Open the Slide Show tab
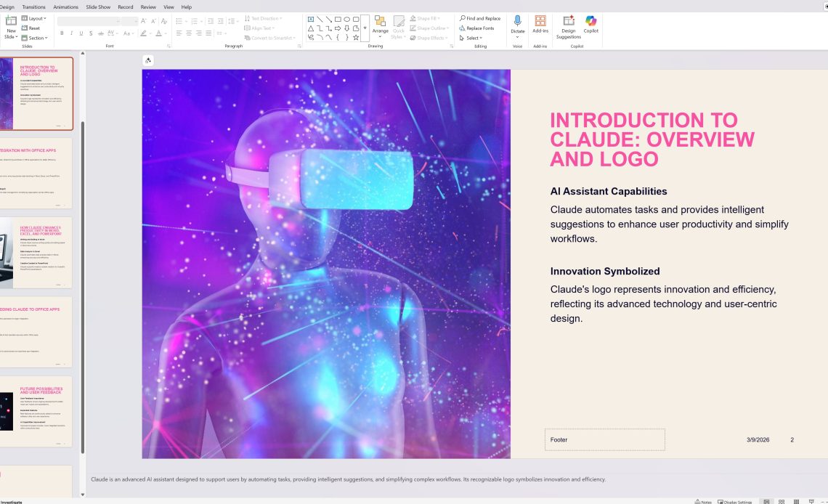This screenshot has width=828, height=504. point(98,7)
